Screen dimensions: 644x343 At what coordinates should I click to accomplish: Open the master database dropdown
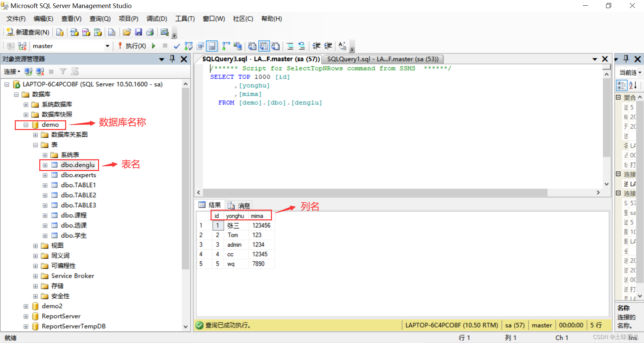(107, 46)
